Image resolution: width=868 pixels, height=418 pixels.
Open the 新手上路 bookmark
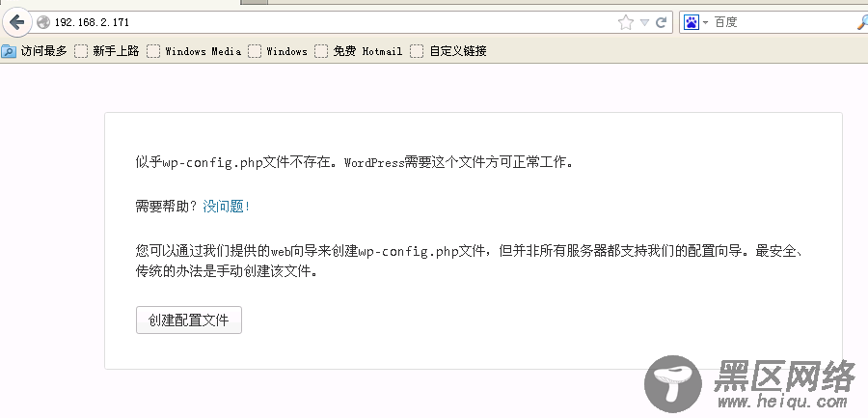107,51
